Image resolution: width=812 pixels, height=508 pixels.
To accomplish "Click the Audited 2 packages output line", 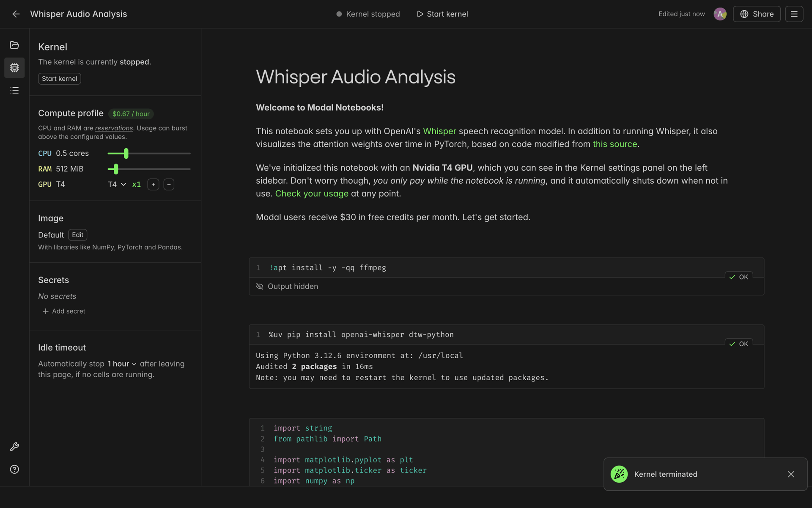I will 314,367.
